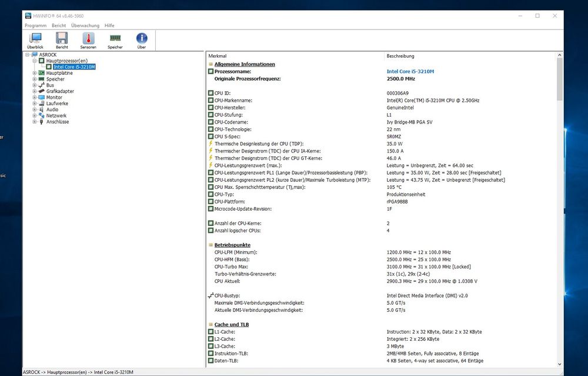This screenshot has height=376, width=588.
Task: Expand the Monitor tree node
Action: (x=35, y=97)
